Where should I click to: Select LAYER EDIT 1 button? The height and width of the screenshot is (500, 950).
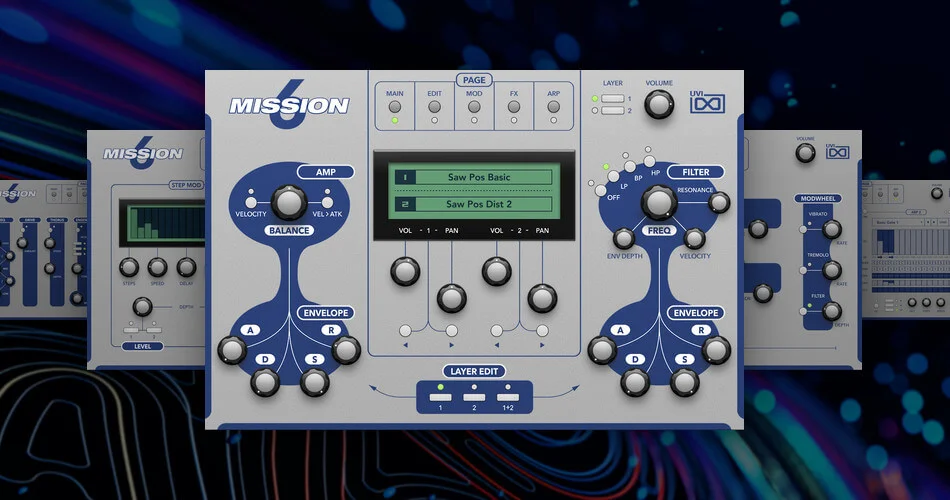[440, 398]
